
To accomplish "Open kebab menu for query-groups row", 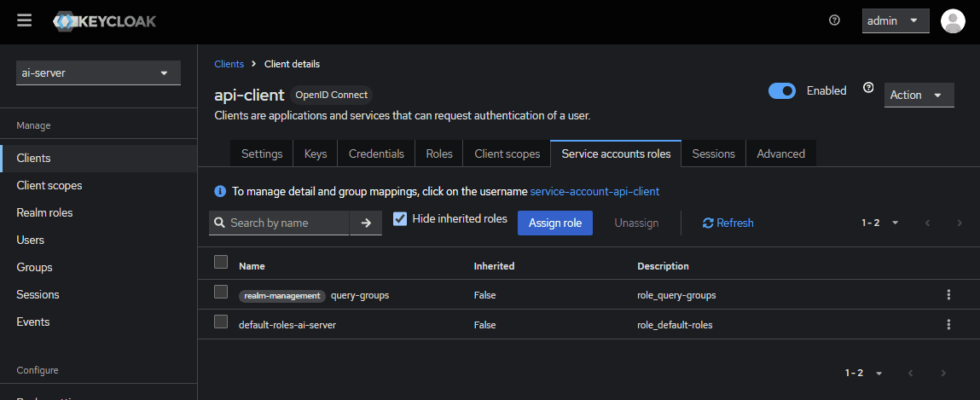I will point(948,294).
